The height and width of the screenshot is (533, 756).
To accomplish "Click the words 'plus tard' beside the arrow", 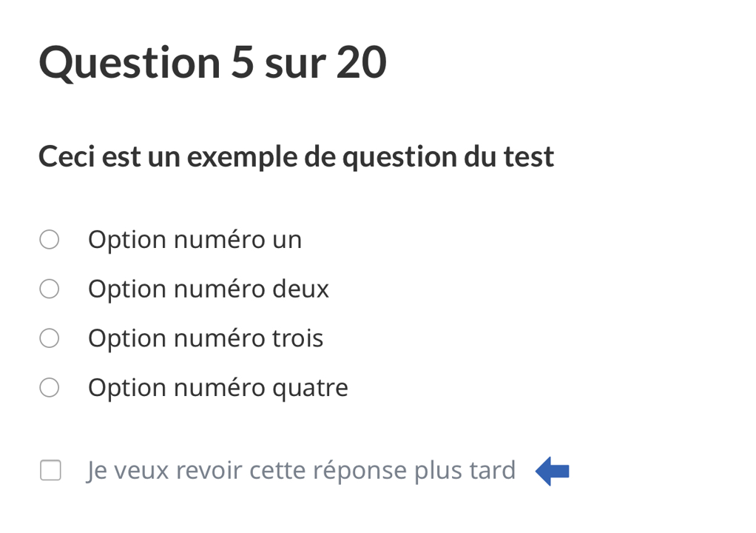I will [465, 471].
